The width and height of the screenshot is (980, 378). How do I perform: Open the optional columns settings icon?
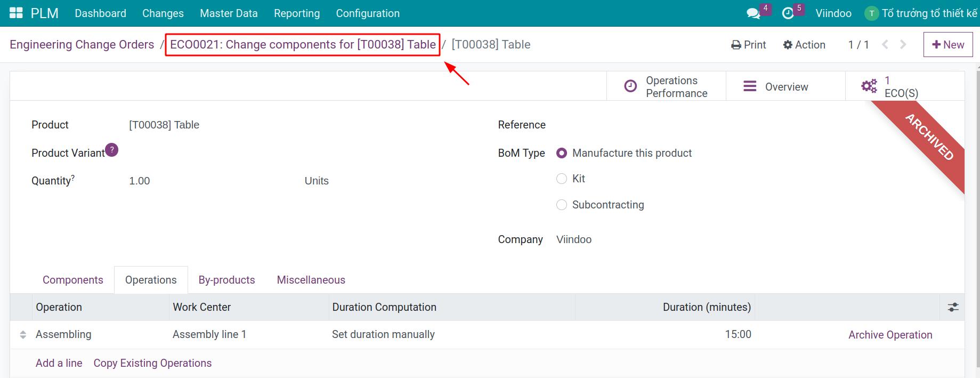tap(953, 307)
